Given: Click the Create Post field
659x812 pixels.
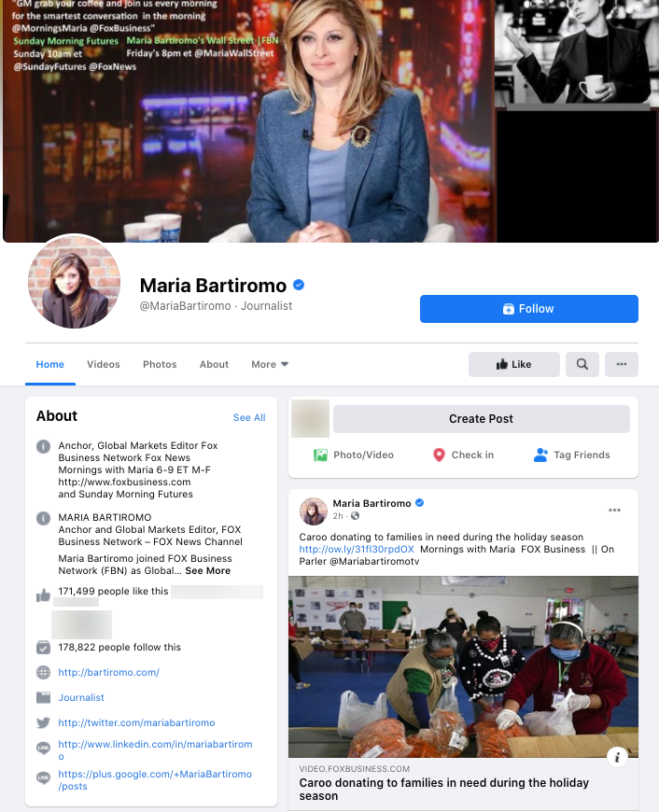Looking at the screenshot, I should point(482,418).
